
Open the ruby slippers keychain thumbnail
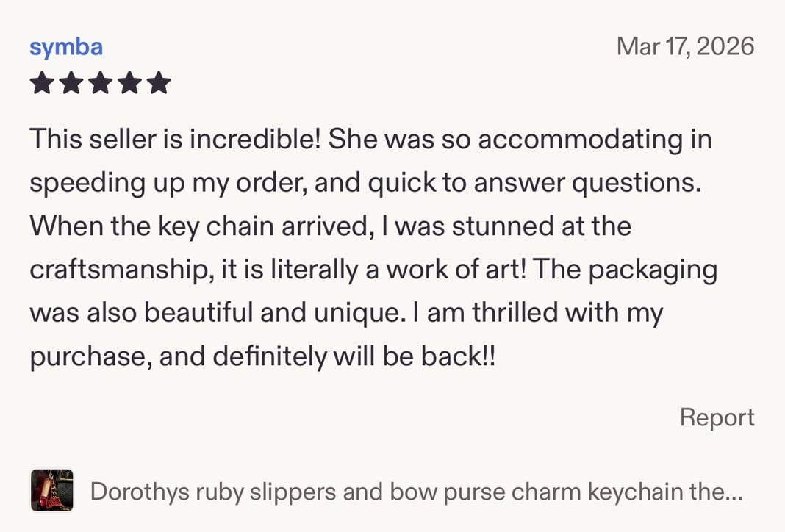pos(51,491)
